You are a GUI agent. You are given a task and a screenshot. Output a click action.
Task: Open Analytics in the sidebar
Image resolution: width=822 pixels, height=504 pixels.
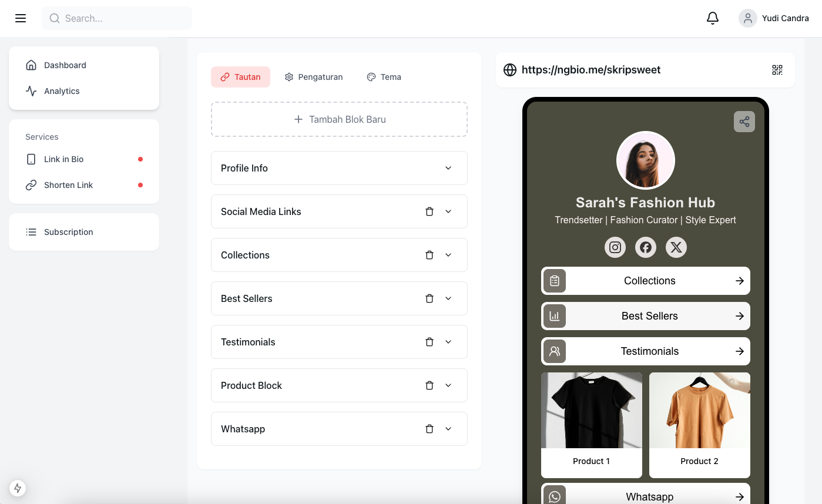point(62,91)
